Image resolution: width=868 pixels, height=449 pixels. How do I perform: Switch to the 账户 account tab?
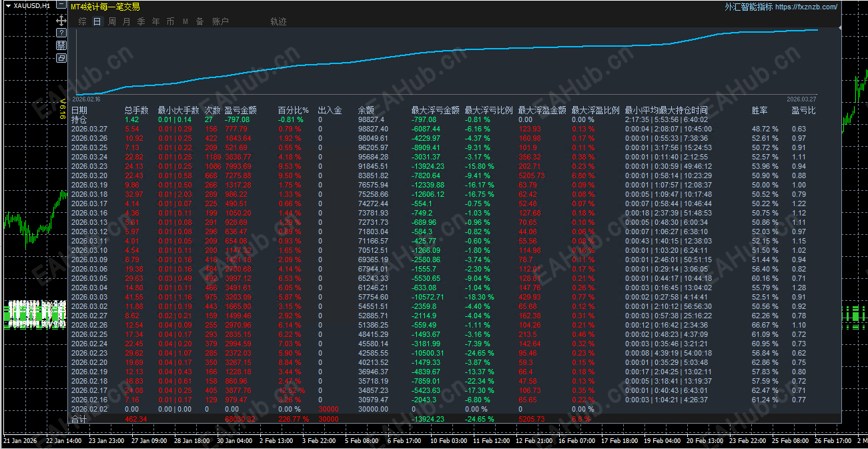click(x=220, y=21)
